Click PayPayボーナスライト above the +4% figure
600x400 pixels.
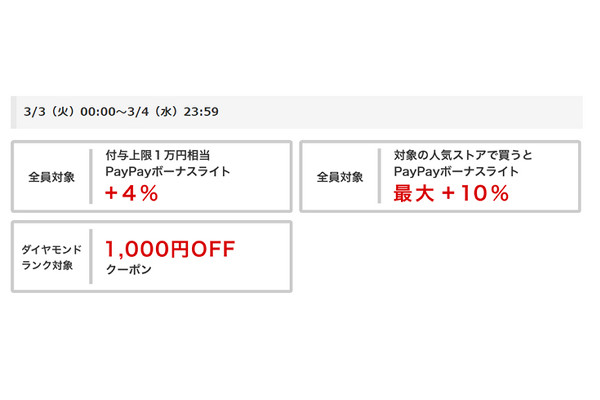coord(168,173)
